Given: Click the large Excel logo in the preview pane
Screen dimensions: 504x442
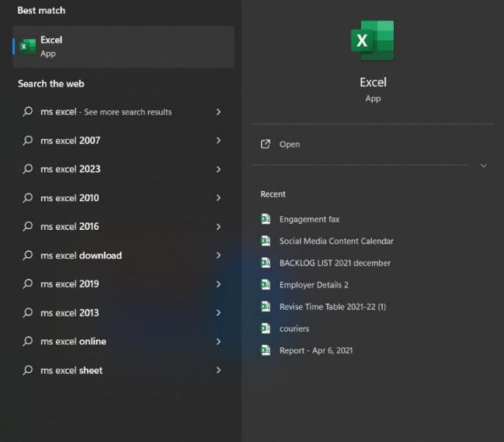Looking at the screenshot, I should 373,40.
